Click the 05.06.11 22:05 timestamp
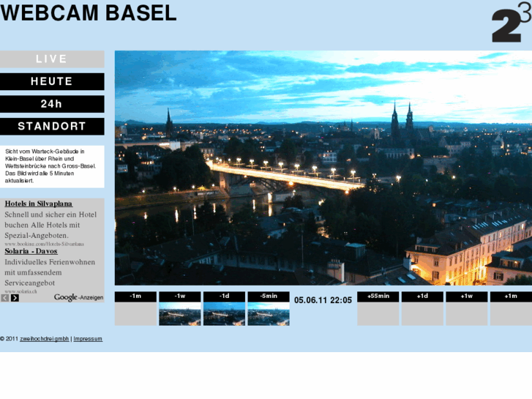Screen dimensions: 532x399 pos(323,300)
